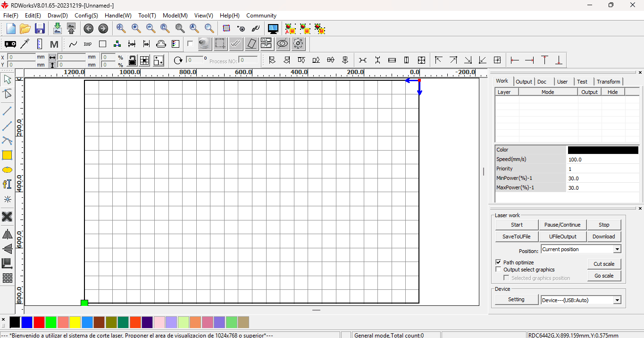Image resolution: width=644 pixels, height=338 pixels.
Task: Click the zoom out magnifier with minus
Action: 151,29
